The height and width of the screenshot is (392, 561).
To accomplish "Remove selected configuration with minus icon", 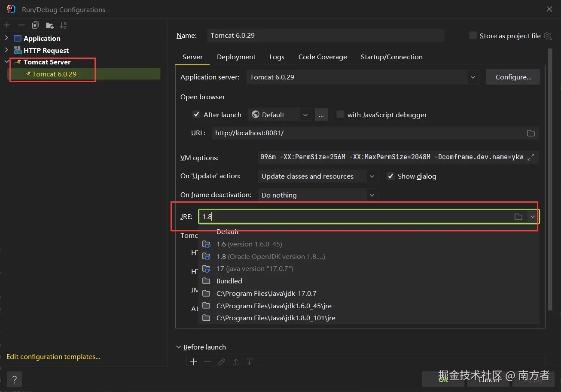I will click(21, 25).
